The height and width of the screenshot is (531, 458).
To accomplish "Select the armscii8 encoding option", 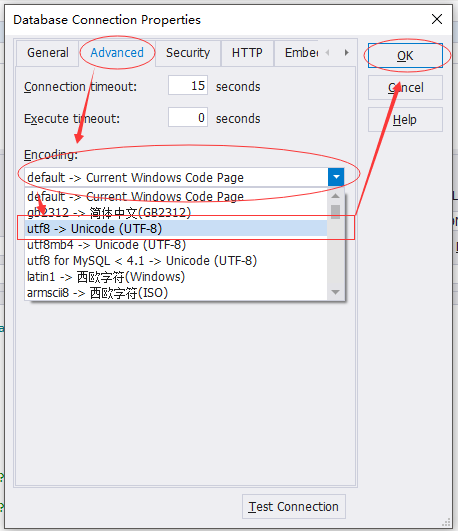I will 176,293.
